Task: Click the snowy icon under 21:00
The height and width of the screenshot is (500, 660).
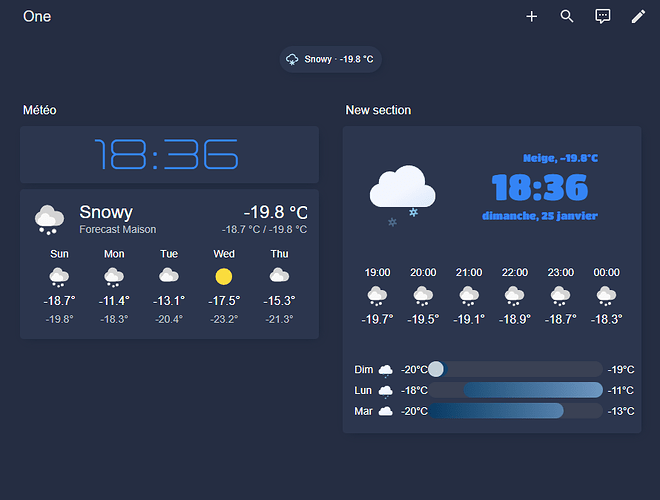Action: click(469, 296)
